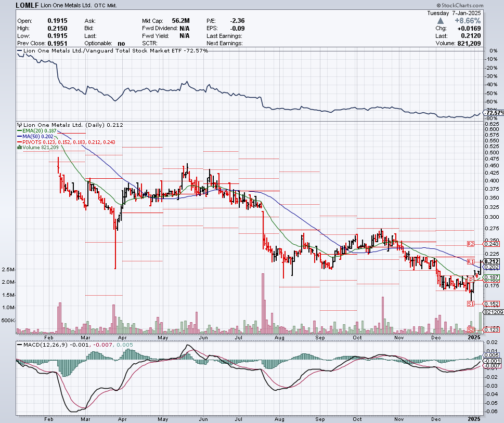
Task: Click the price bar icon before Lion One Metals
Action: pos(19,125)
